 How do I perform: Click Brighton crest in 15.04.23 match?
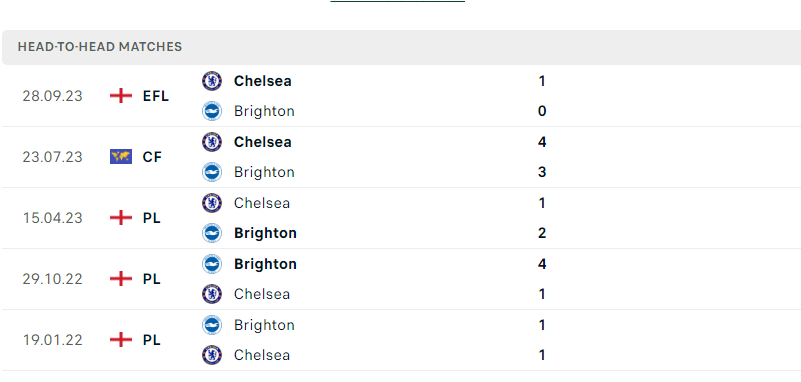[211, 233]
